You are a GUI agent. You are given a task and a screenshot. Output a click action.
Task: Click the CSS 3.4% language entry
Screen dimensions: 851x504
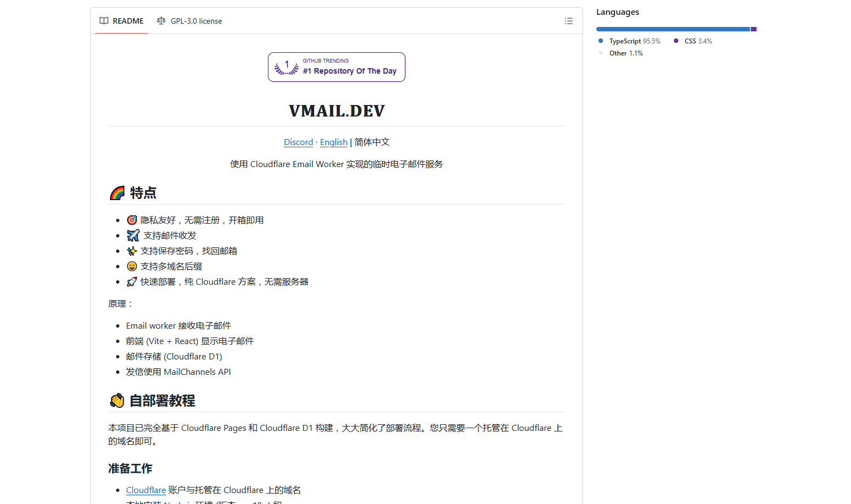(698, 41)
